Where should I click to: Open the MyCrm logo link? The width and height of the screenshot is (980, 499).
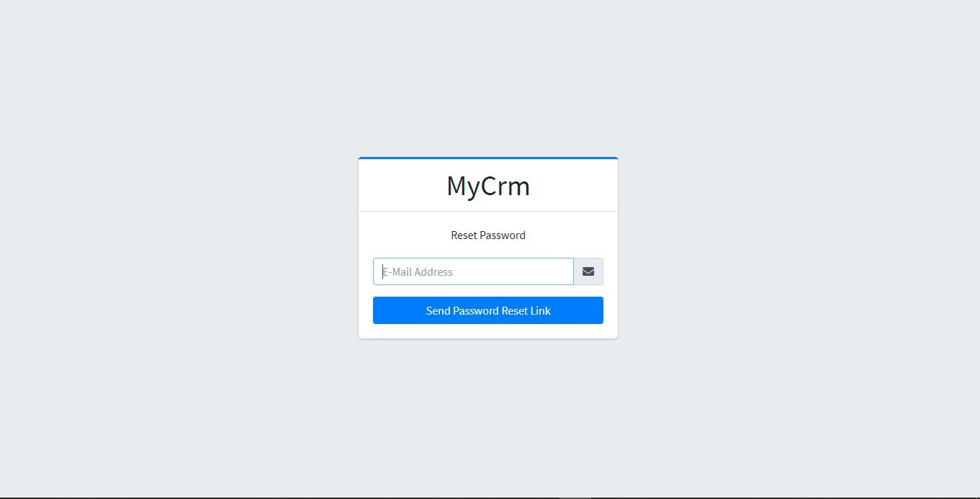click(488, 186)
